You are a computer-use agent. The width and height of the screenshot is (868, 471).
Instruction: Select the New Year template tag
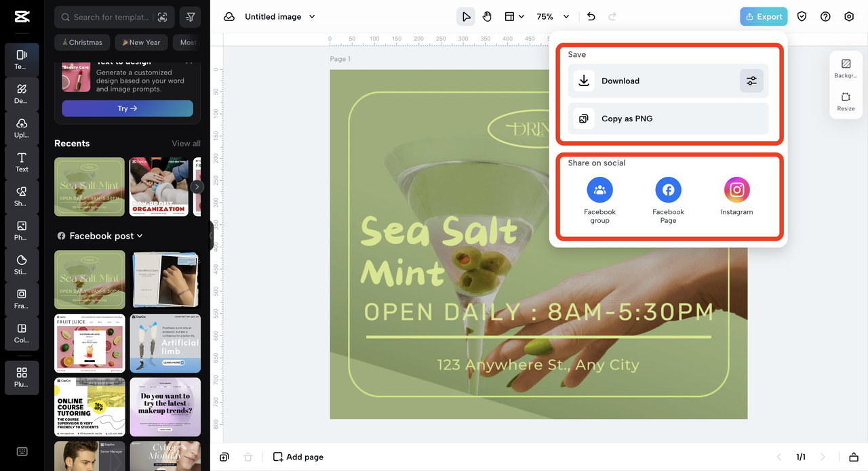coord(141,42)
